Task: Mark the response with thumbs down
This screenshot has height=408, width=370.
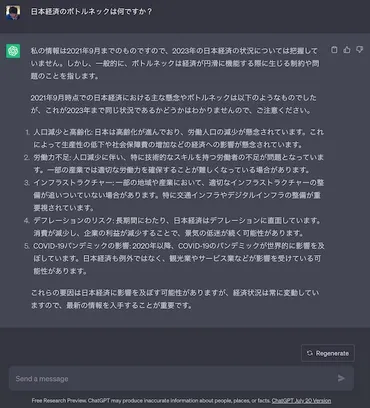Action: pos(359,50)
